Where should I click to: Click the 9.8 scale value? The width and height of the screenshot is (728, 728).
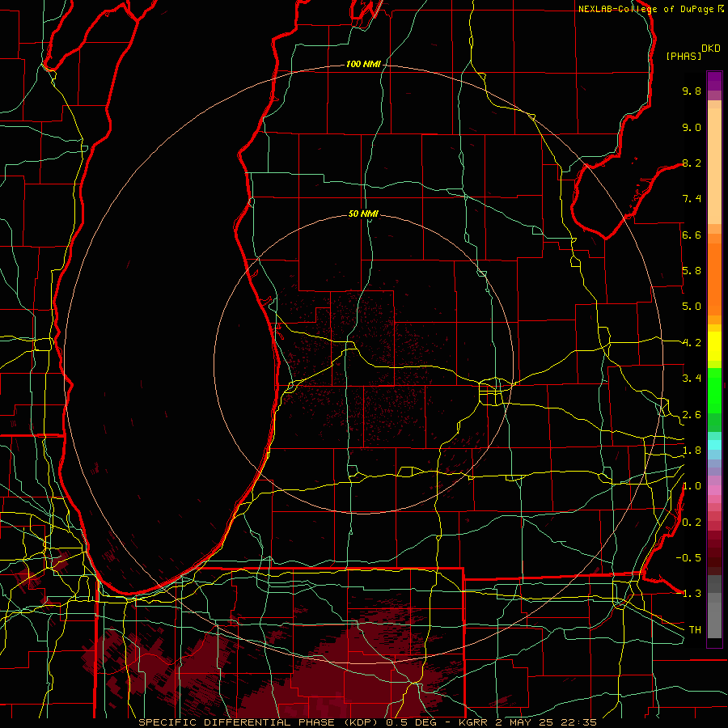click(692, 91)
